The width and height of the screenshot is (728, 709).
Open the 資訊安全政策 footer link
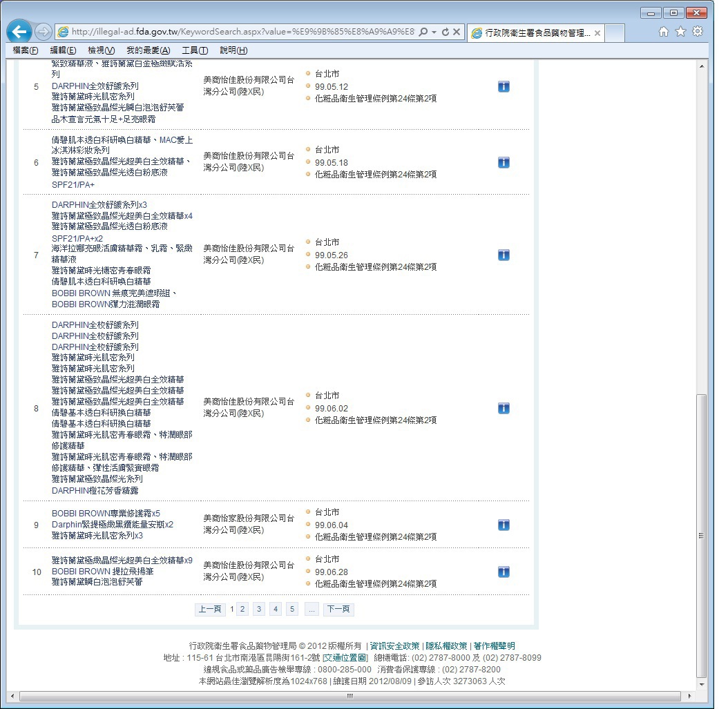[394, 646]
